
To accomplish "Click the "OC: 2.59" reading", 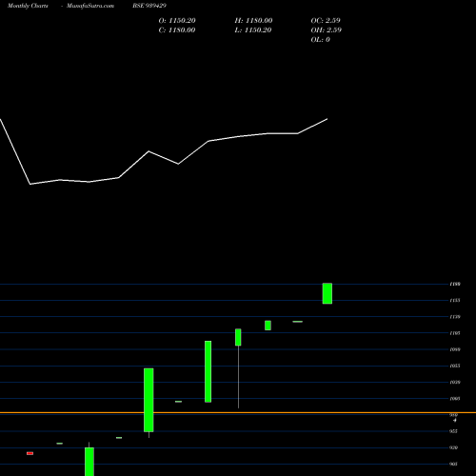I will [x=326, y=21].
